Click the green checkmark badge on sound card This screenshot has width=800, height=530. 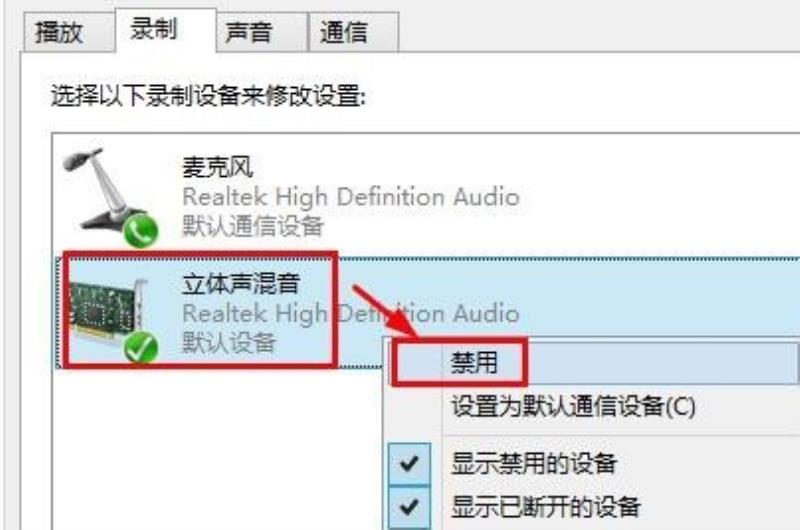tap(141, 347)
